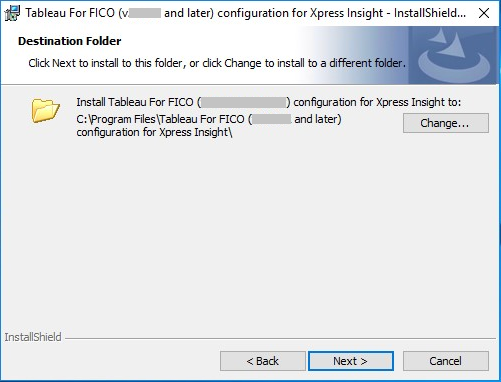Click the InstallShield banner logo graphic

(x=453, y=55)
